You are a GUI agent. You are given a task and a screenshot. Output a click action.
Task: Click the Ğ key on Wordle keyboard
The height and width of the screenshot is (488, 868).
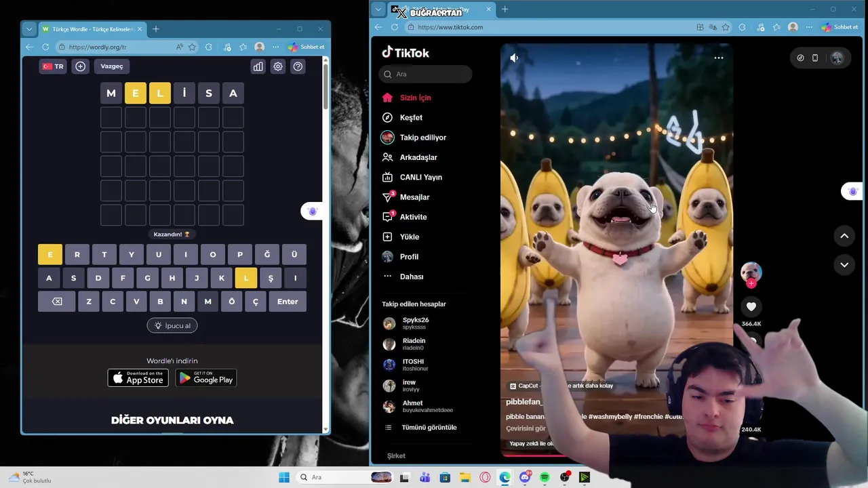point(267,254)
